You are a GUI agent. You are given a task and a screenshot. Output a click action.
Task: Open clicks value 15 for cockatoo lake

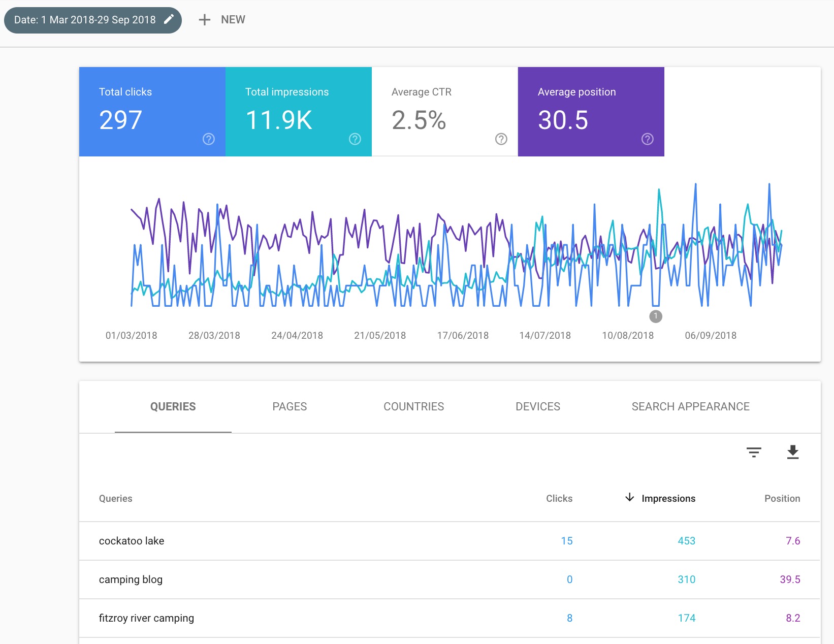click(567, 541)
